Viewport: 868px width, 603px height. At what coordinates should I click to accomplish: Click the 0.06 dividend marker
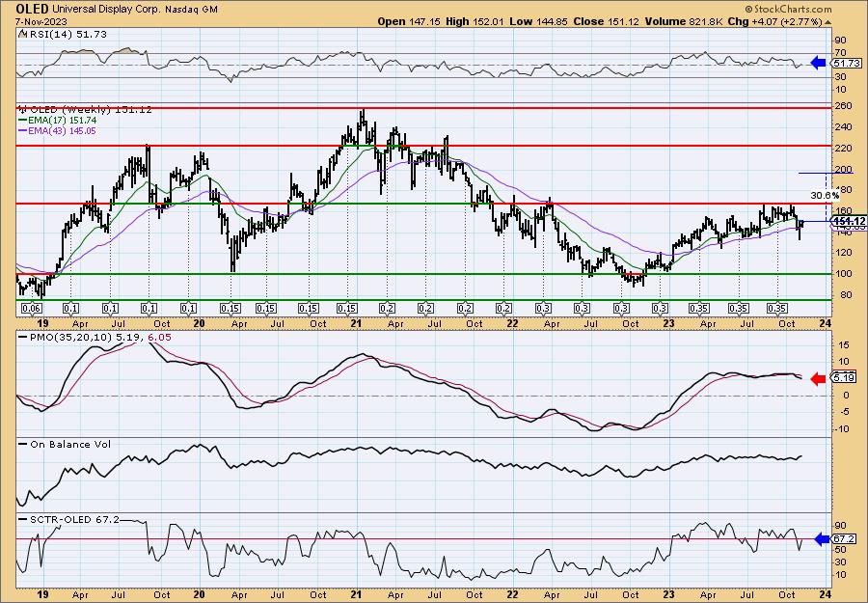click(32, 309)
